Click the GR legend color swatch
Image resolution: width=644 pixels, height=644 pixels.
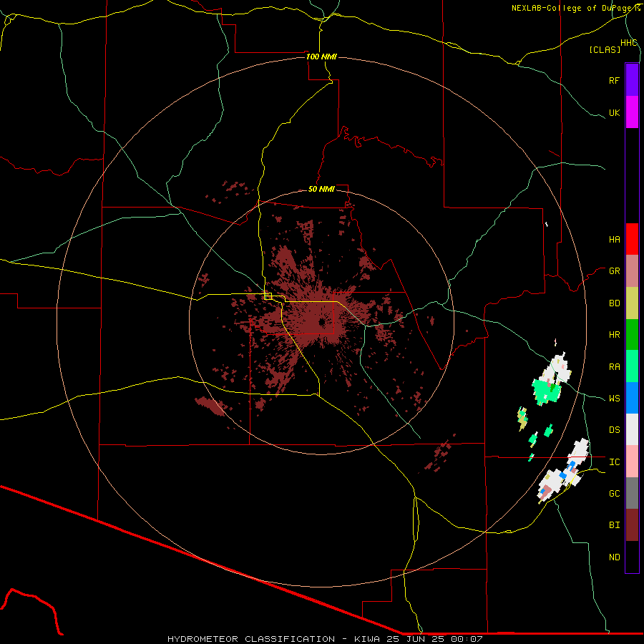coord(632,271)
